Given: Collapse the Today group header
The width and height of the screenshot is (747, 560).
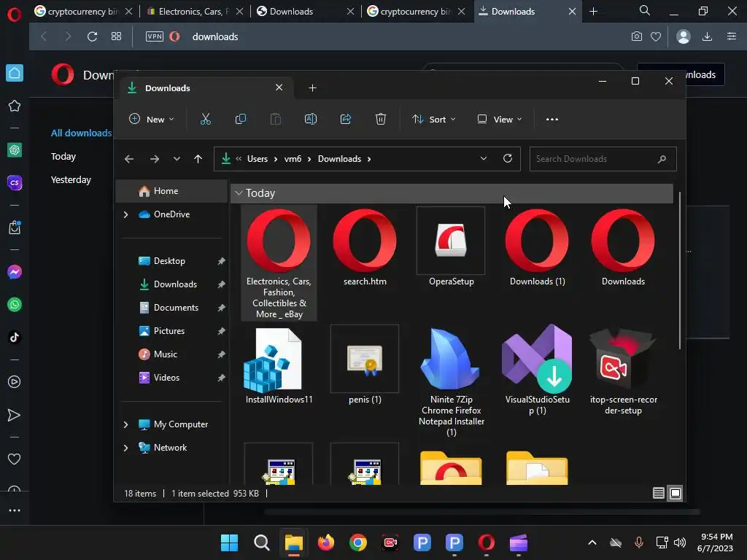Looking at the screenshot, I should (x=239, y=192).
